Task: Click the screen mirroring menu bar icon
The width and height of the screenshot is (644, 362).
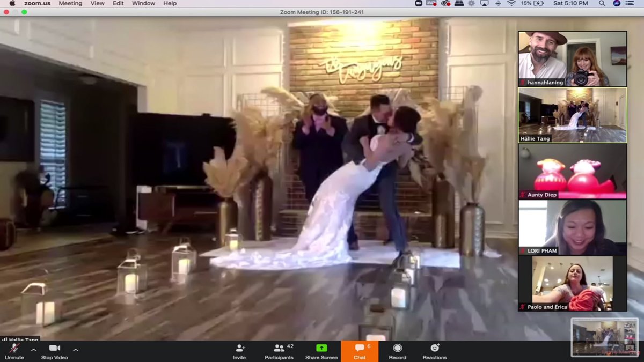Action: pos(484,3)
